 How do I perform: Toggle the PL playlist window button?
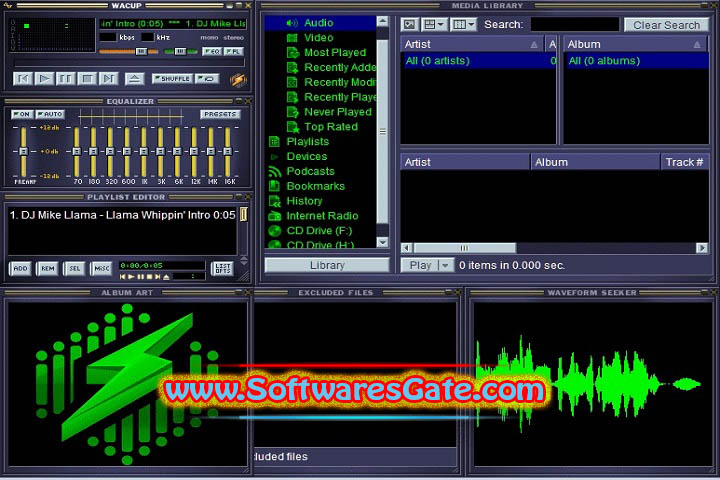pos(233,51)
